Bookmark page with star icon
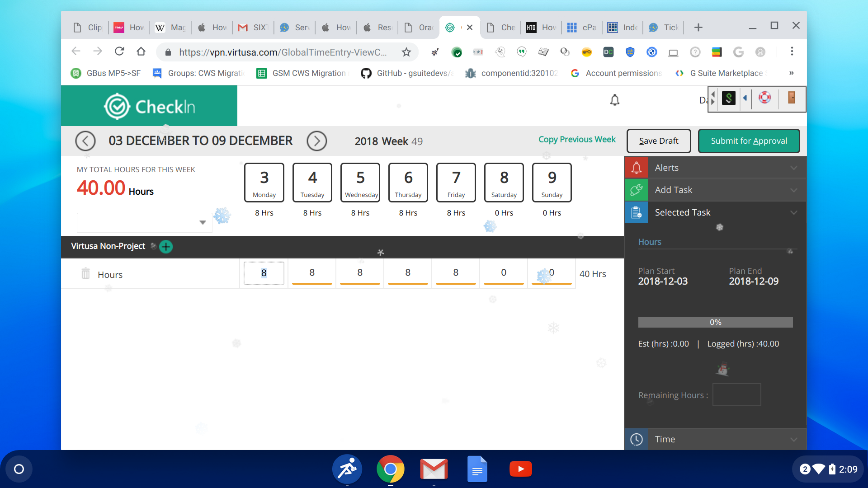Image resolution: width=868 pixels, height=488 pixels. 406,52
